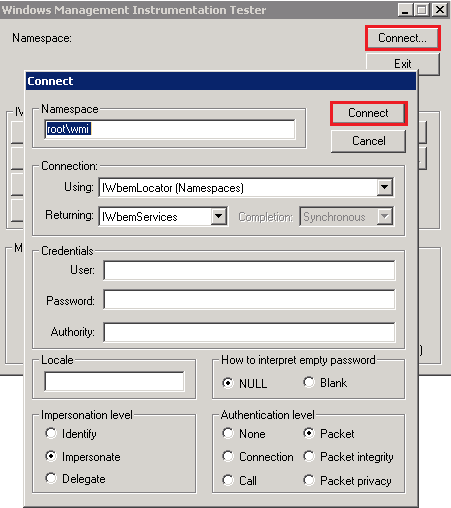Image resolution: width=451 pixels, height=508 pixels.
Task: Click Exit button in Tester window
Action: (402, 63)
